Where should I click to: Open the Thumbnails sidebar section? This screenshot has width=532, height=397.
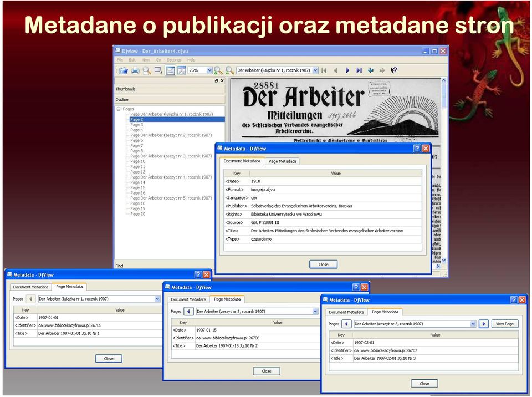[x=170, y=89]
